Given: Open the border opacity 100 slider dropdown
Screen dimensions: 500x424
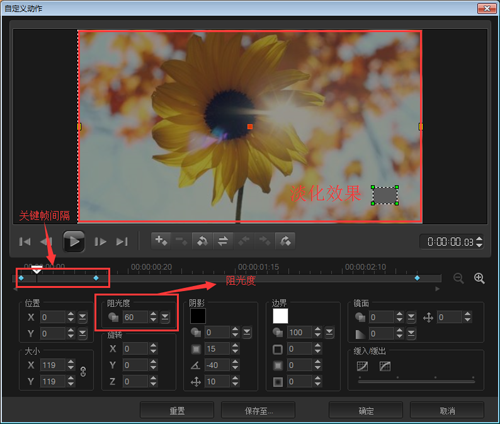Looking at the screenshot, I should (329, 332).
